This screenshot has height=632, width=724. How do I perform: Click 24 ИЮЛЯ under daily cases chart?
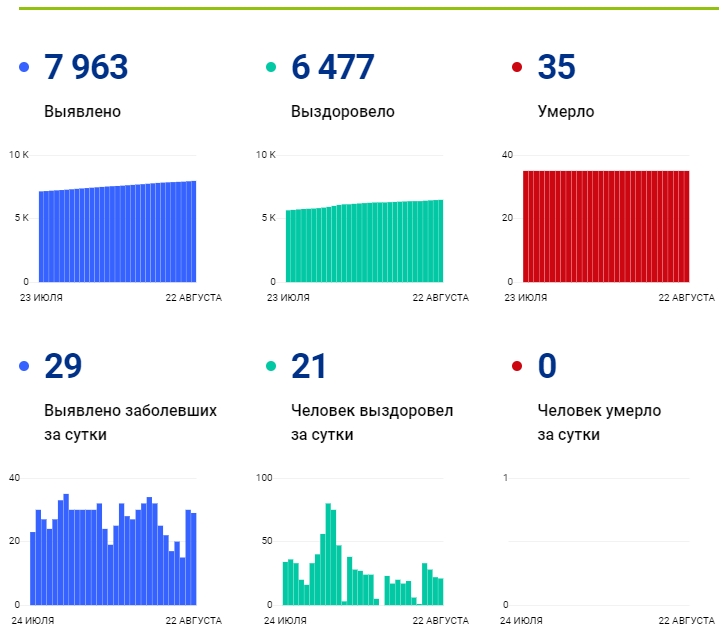pyautogui.click(x=33, y=620)
